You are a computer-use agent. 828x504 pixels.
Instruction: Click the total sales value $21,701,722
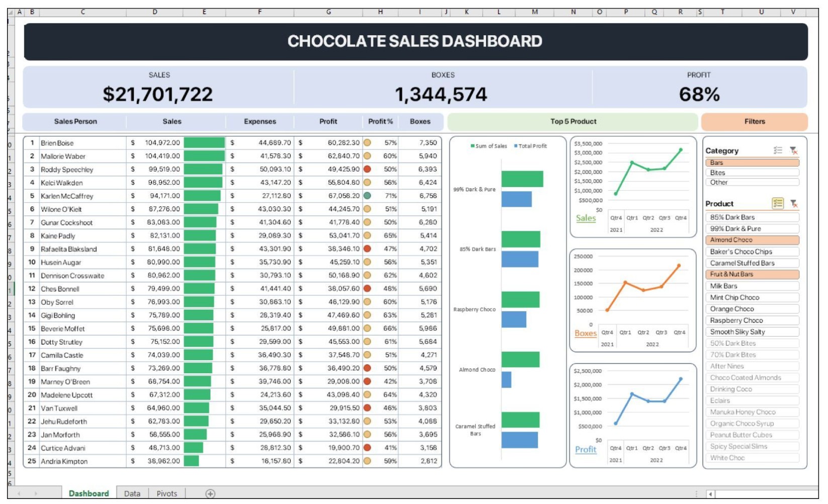[x=158, y=94]
